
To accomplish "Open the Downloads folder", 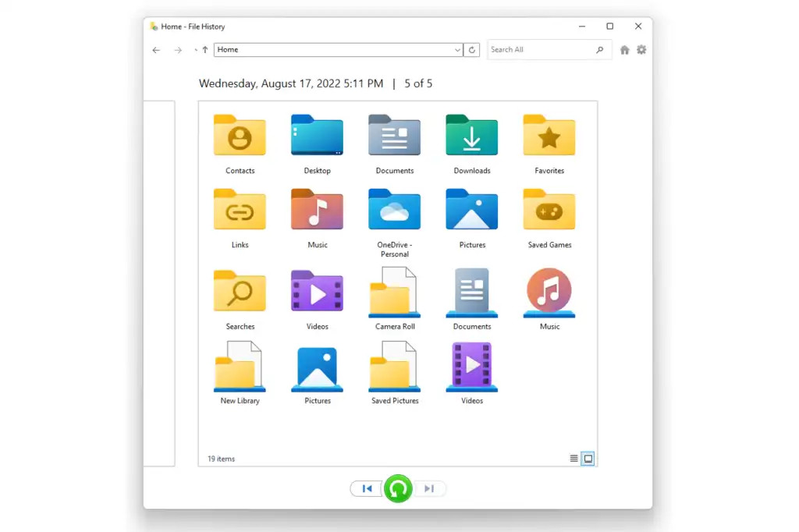I will pos(471,137).
